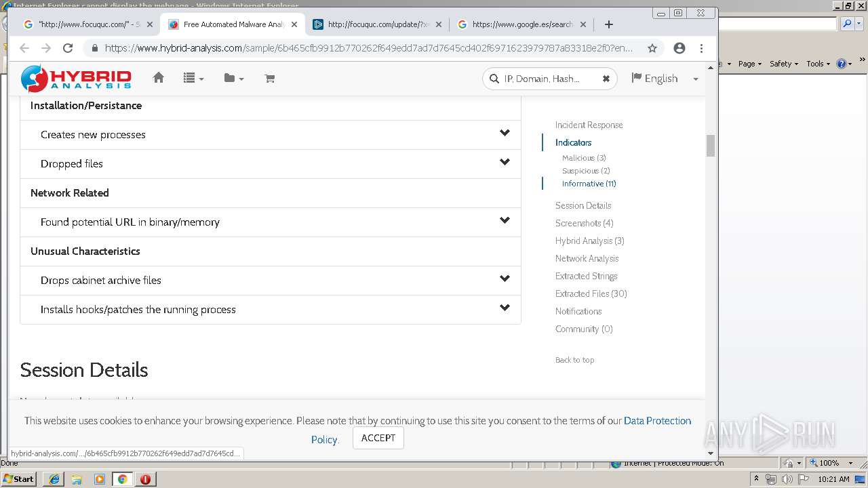Image resolution: width=868 pixels, height=488 pixels.
Task: Click the Chrome back arrow
Action: (24, 48)
